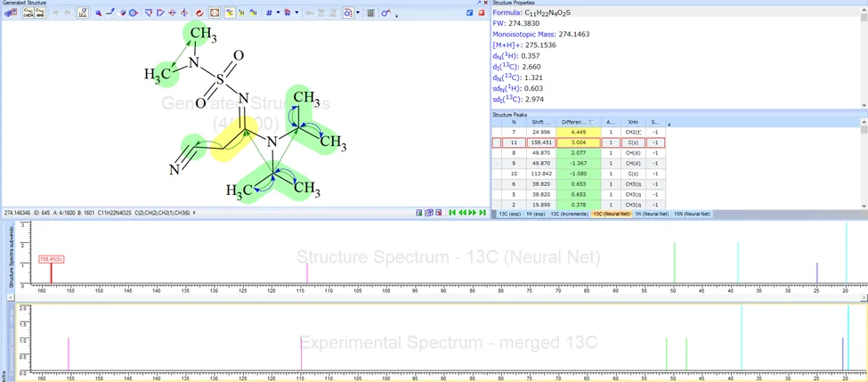Select the cell showing shift 158.451
868x382 pixels.
click(541, 142)
